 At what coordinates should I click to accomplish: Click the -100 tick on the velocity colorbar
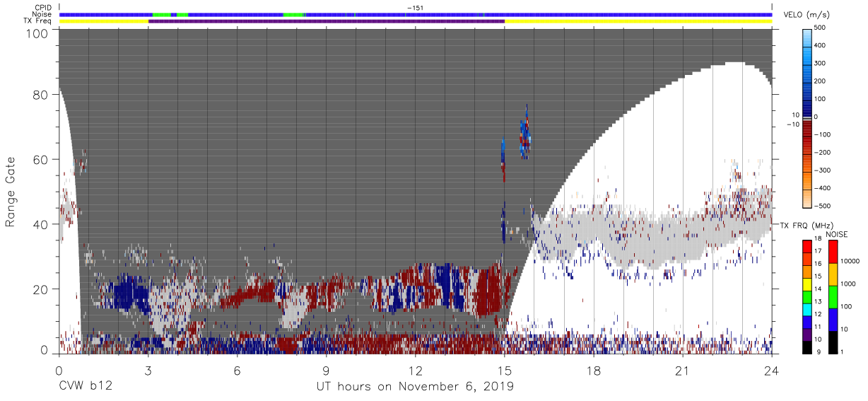tap(823, 134)
